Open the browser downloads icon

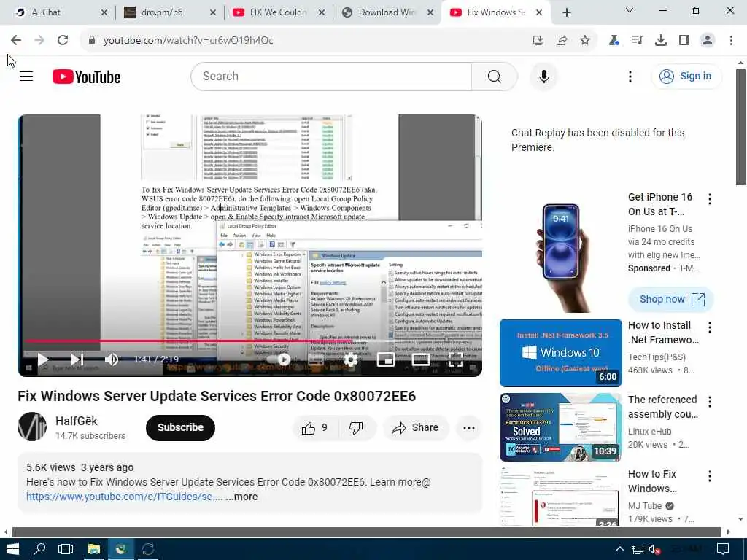(661, 41)
